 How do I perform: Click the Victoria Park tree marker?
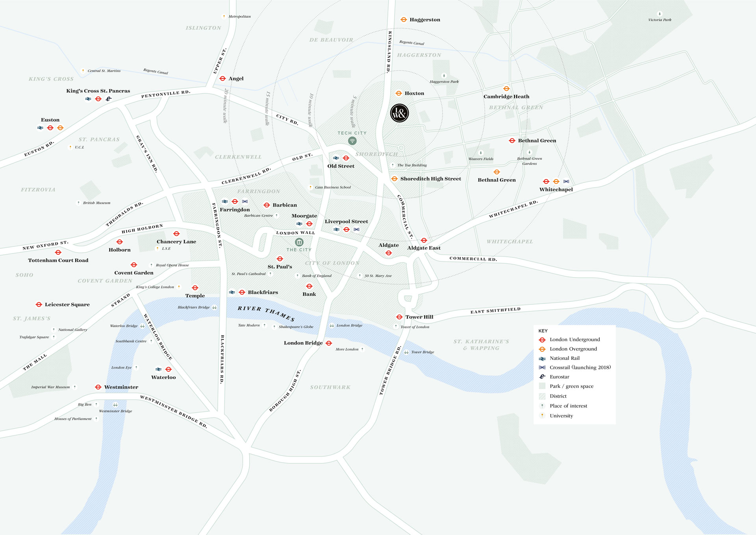tap(660, 14)
